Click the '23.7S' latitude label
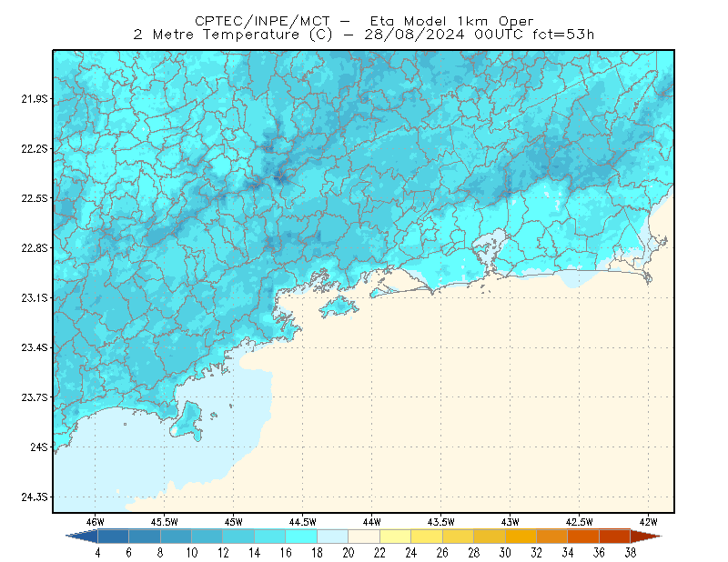Viewport: 728px width, 562px height. point(35,397)
